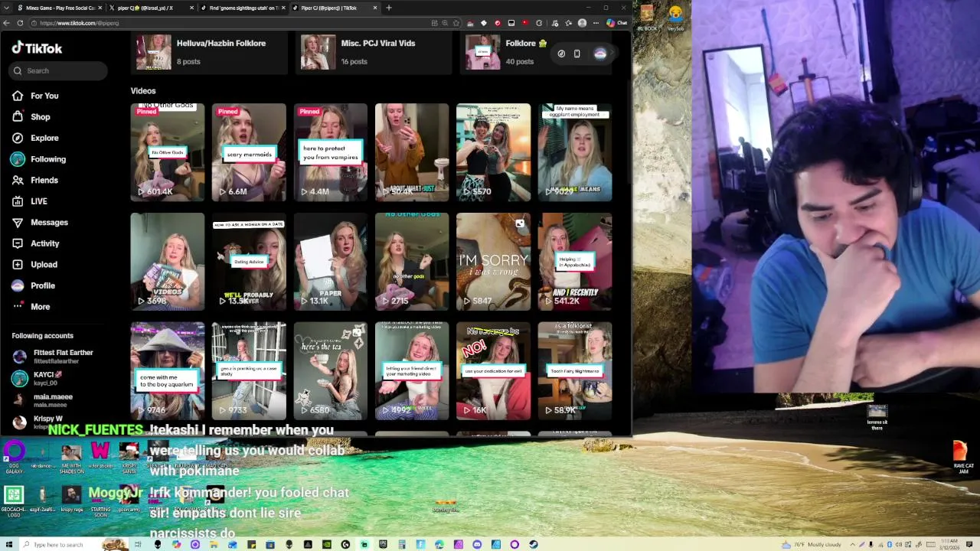Play the 'Tooth Fairy Nightmares' video

[x=575, y=371]
